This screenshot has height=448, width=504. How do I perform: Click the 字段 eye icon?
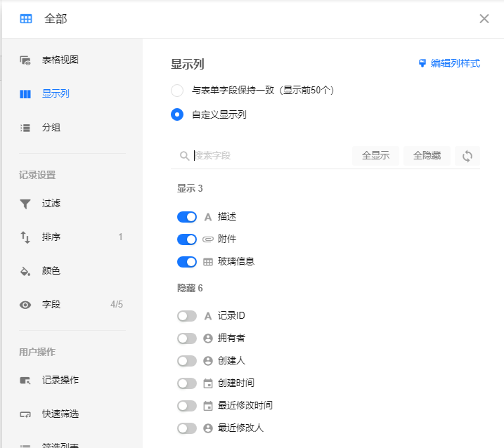tap(25, 305)
